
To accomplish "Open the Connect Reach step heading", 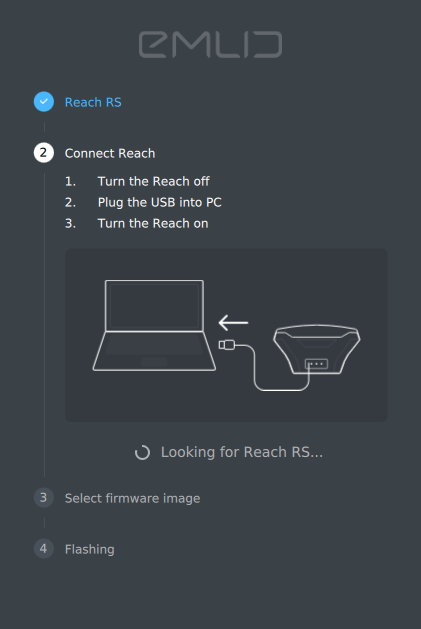I will click(110, 153).
